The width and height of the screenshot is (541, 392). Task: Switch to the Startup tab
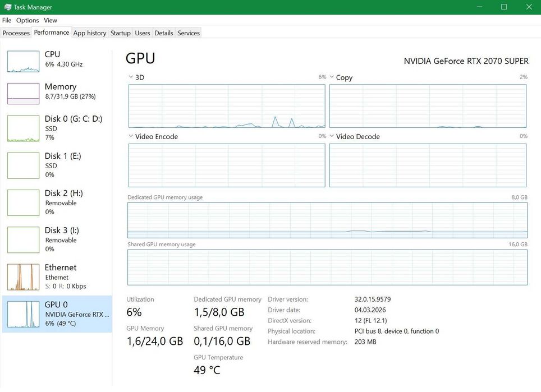coord(120,33)
